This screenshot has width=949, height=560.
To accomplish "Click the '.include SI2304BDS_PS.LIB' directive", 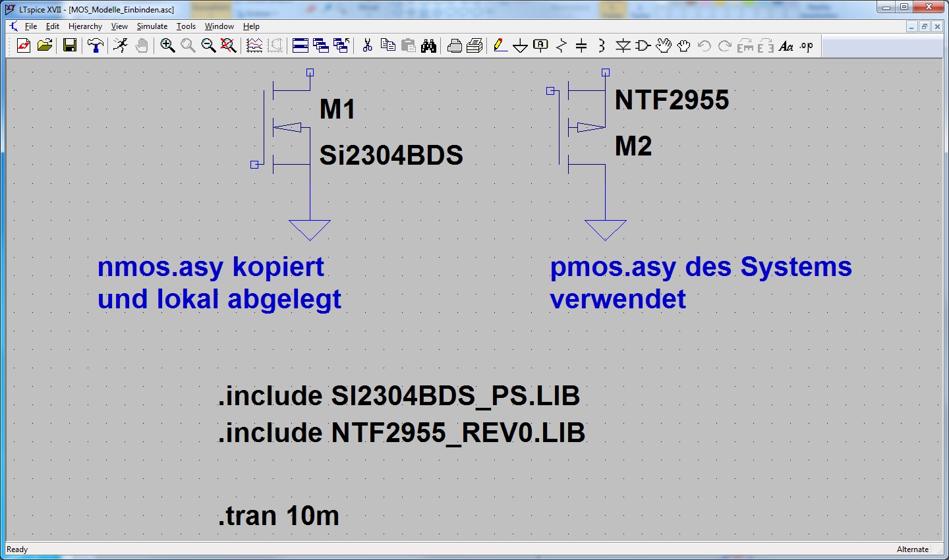I will click(x=399, y=396).
